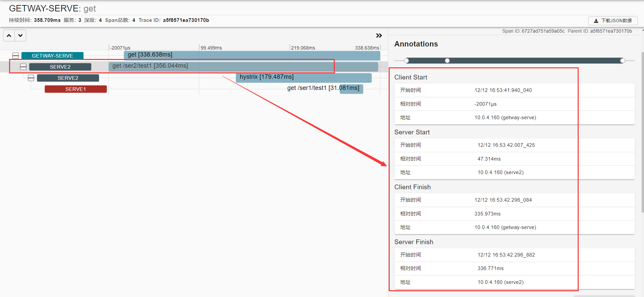Click the 338.638ms time axis label
Image resolution: width=644 pixels, height=297 pixels.
click(x=367, y=48)
